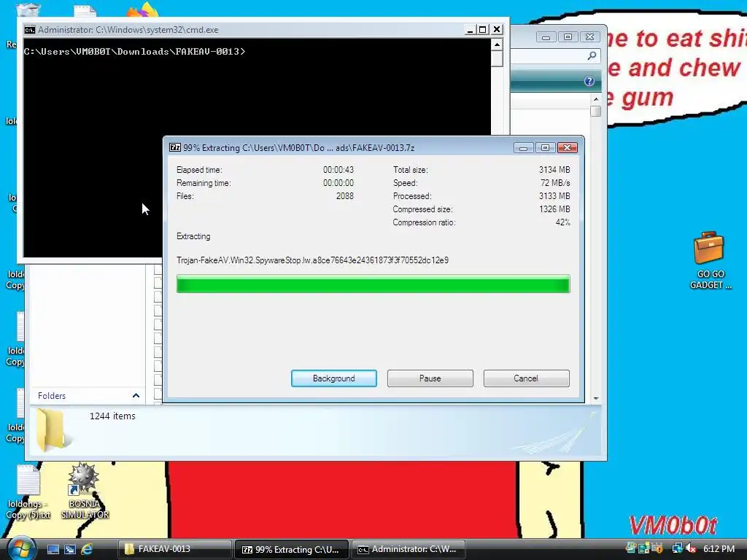
Task: Click the muted volume tray icon
Action: [x=691, y=548]
